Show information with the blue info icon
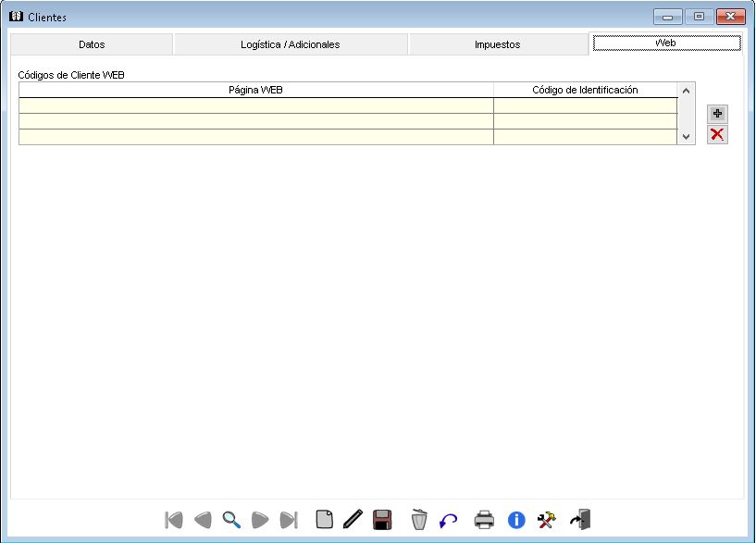Image resolution: width=756 pixels, height=543 pixels. [516, 520]
